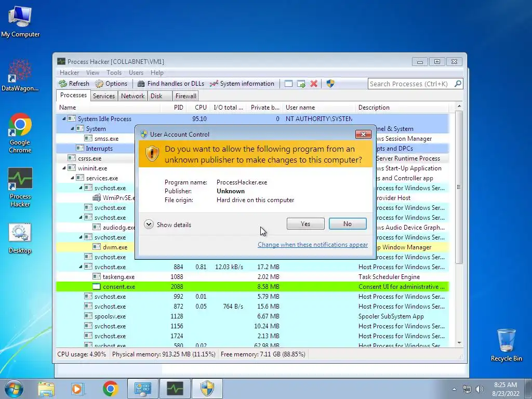Collapse the svchost.exe node above WmiPrvSE

(81, 188)
